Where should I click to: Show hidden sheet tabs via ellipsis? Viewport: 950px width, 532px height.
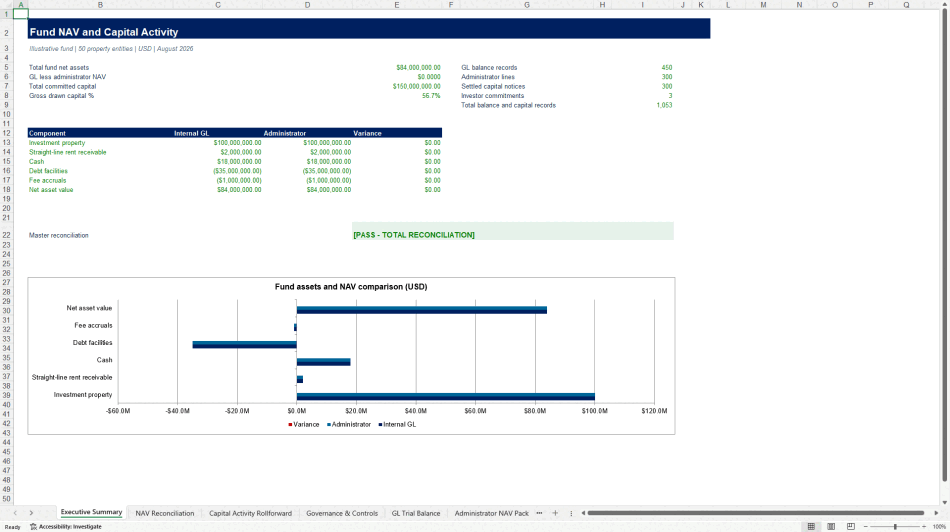(539, 513)
